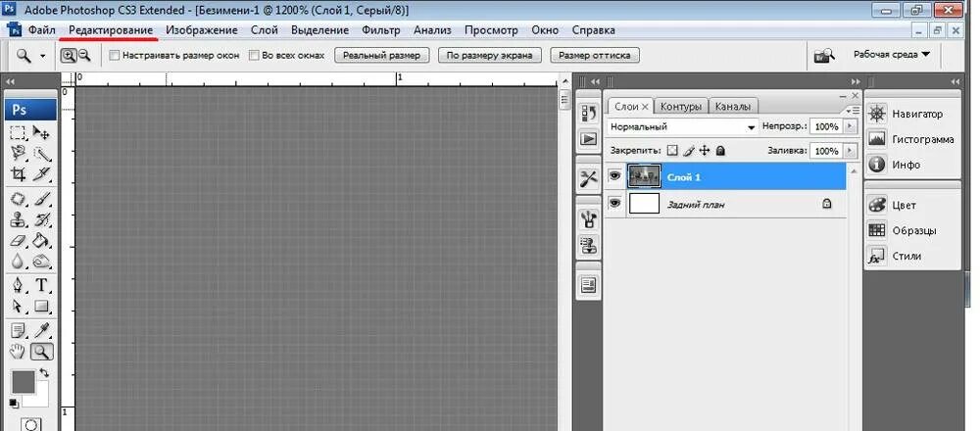
Task: Hide 'Задний план' layer eye icon
Action: point(615,204)
